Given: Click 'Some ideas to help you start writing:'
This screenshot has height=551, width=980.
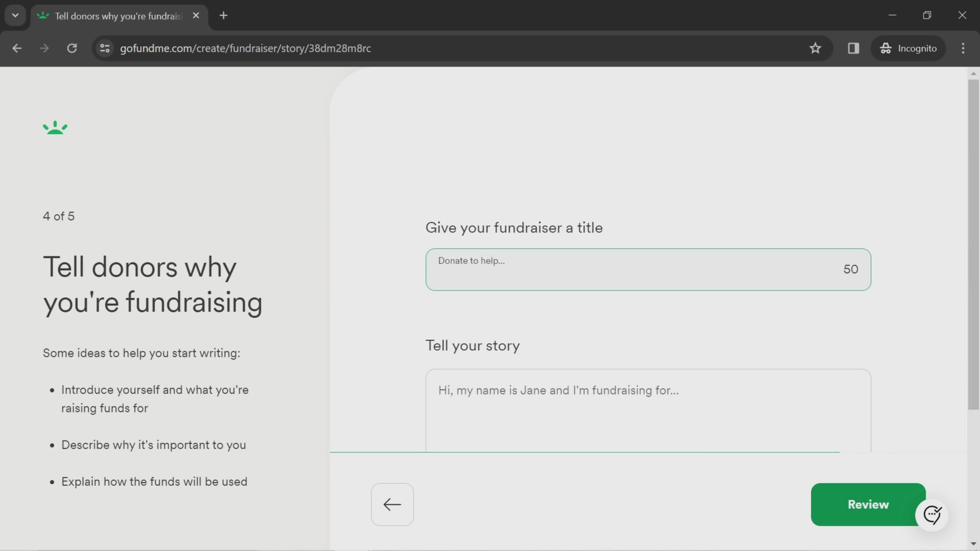Looking at the screenshot, I should click(142, 353).
